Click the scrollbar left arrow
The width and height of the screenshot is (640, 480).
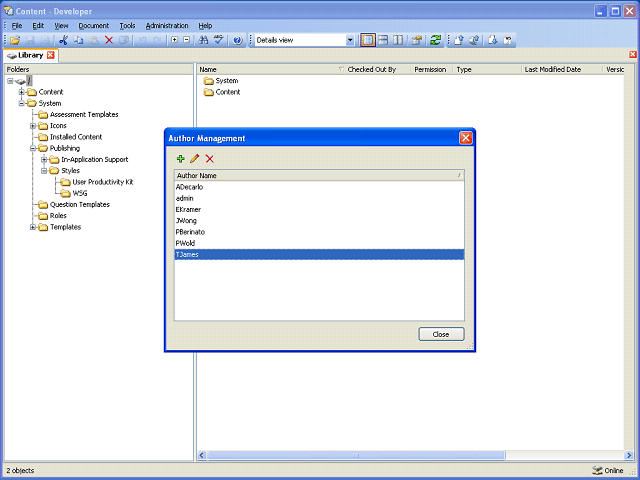click(x=202, y=455)
